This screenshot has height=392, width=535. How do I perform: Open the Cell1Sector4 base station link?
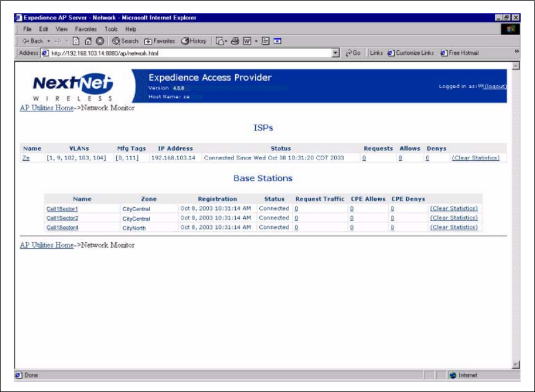click(62, 228)
